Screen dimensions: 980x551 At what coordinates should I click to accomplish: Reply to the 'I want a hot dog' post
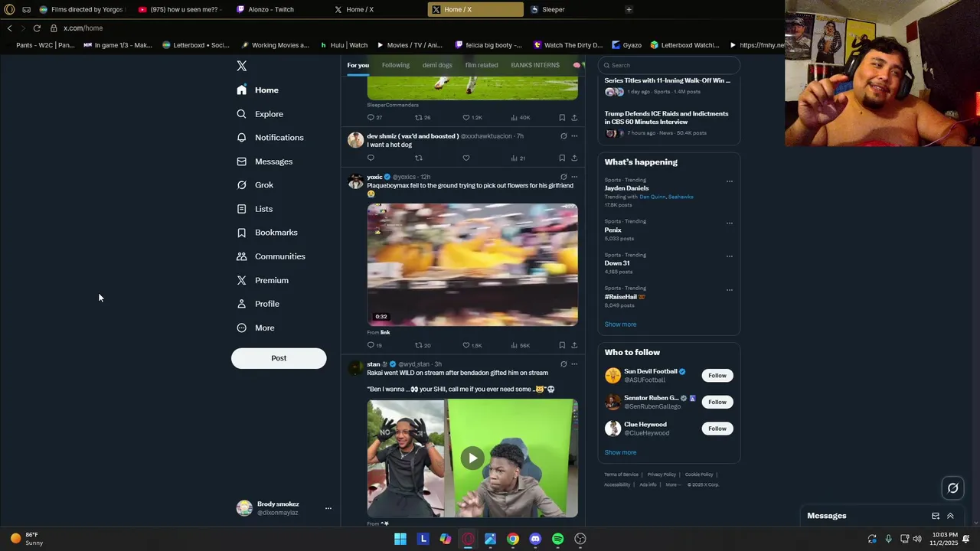pos(371,158)
